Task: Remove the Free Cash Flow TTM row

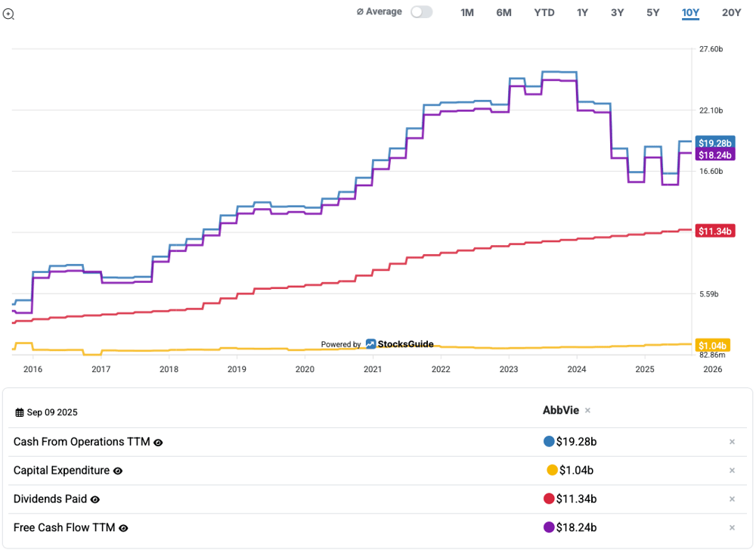Action: 732,528
